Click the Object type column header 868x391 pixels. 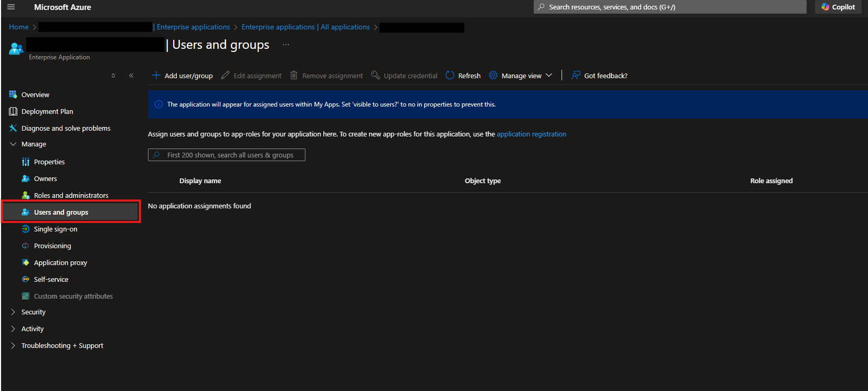coord(483,181)
